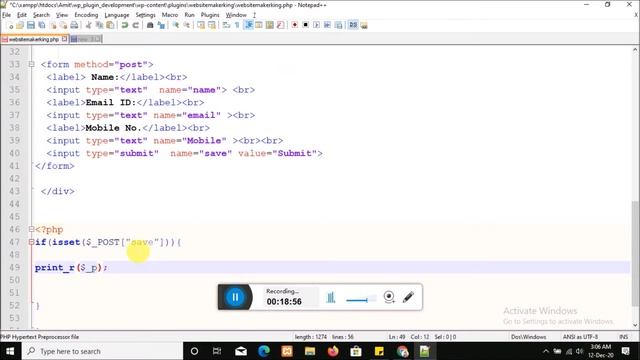The width and height of the screenshot is (640, 360).
Task: Save current recorded macro icon
Action: pyautogui.click(x=338, y=25)
